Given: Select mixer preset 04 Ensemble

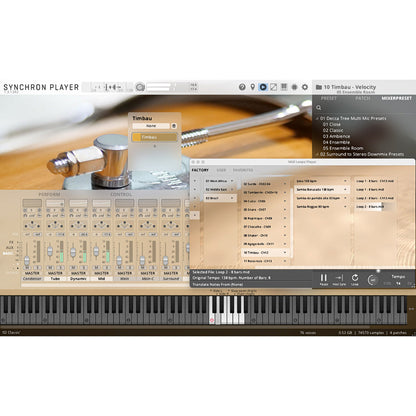Looking at the screenshot, I should pos(336,142).
